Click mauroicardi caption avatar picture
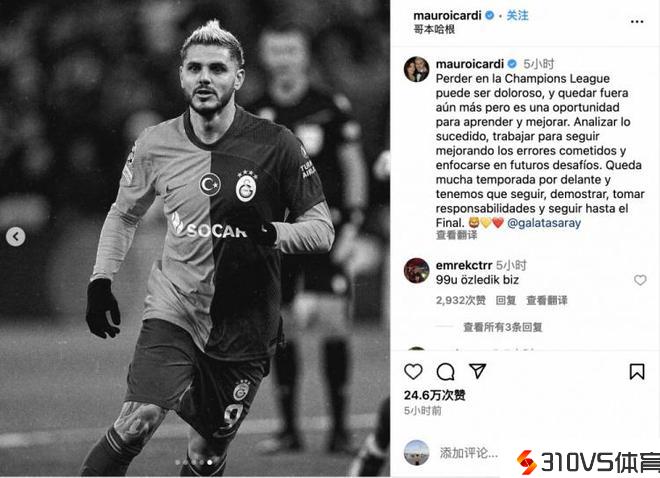This screenshot has height=478, width=660. [416, 69]
